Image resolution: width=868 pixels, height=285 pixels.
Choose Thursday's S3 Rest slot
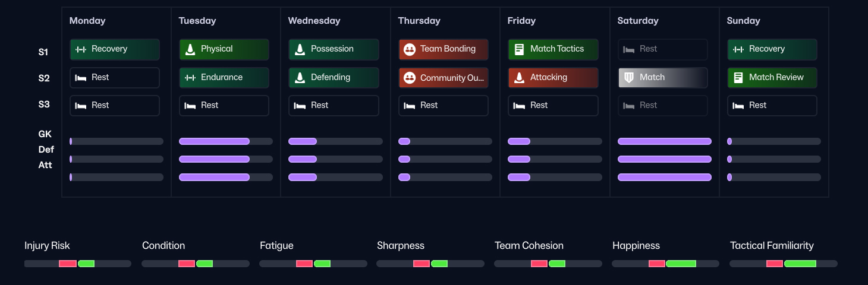[x=444, y=106]
